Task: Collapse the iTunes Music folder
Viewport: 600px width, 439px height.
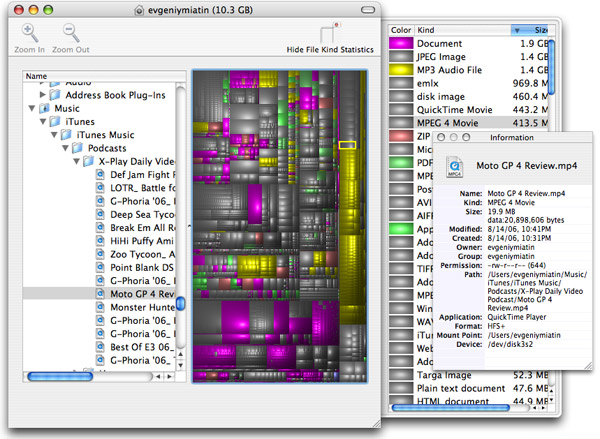Action: coord(54,134)
